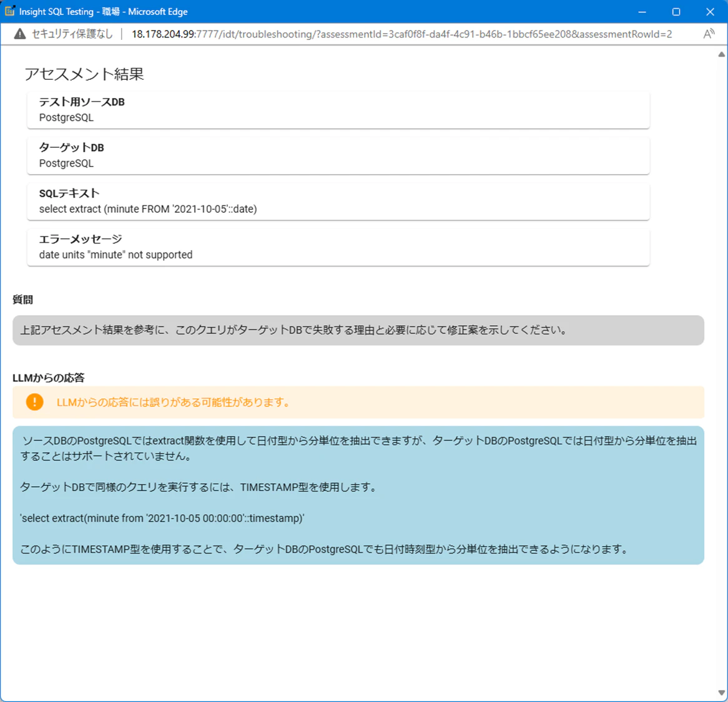Close the Insight SQL Testing window
Image resolution: width=728 pixels, height=702 pixels.
[x=711, y=12]
